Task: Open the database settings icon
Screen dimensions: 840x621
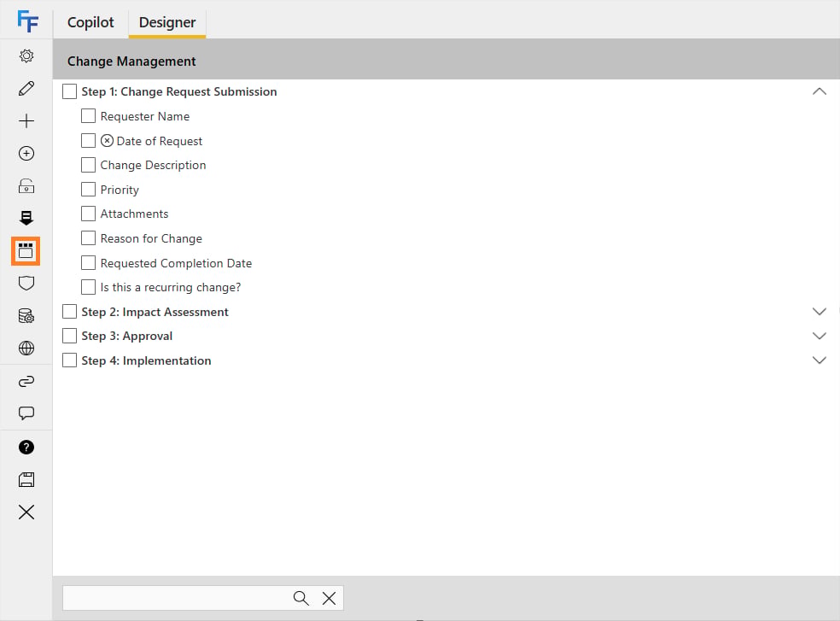Action: [x=26, y=316]
